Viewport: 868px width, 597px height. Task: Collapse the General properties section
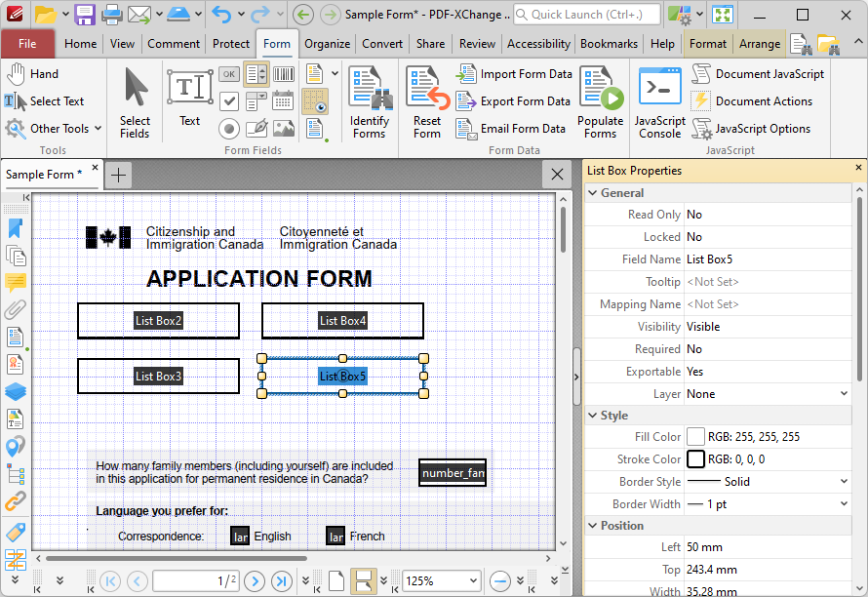click(x=593, y=193)
